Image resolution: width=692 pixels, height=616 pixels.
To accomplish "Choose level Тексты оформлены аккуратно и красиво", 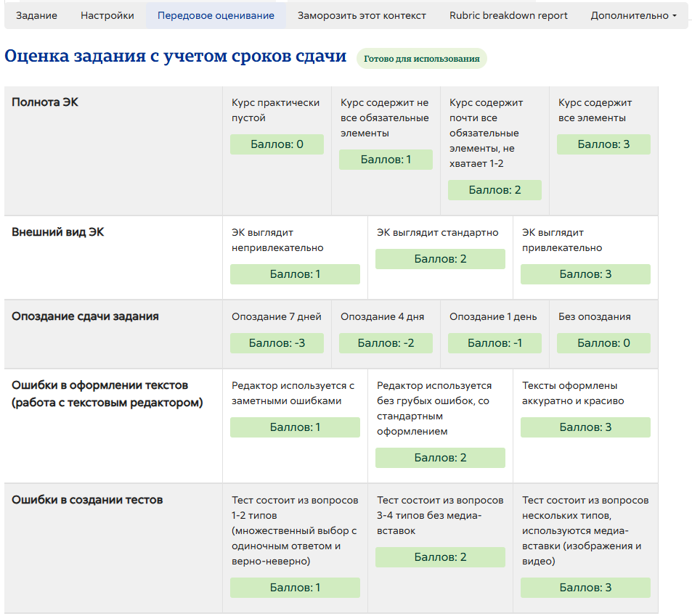I will click(x=573, y=393).
